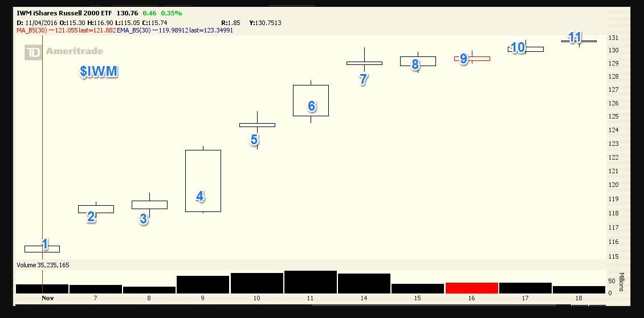Image resolution: width=644 pixels, height=318 pixels.
Task: Click the 120 label on the price axis
Action: (x=613, y=185)
